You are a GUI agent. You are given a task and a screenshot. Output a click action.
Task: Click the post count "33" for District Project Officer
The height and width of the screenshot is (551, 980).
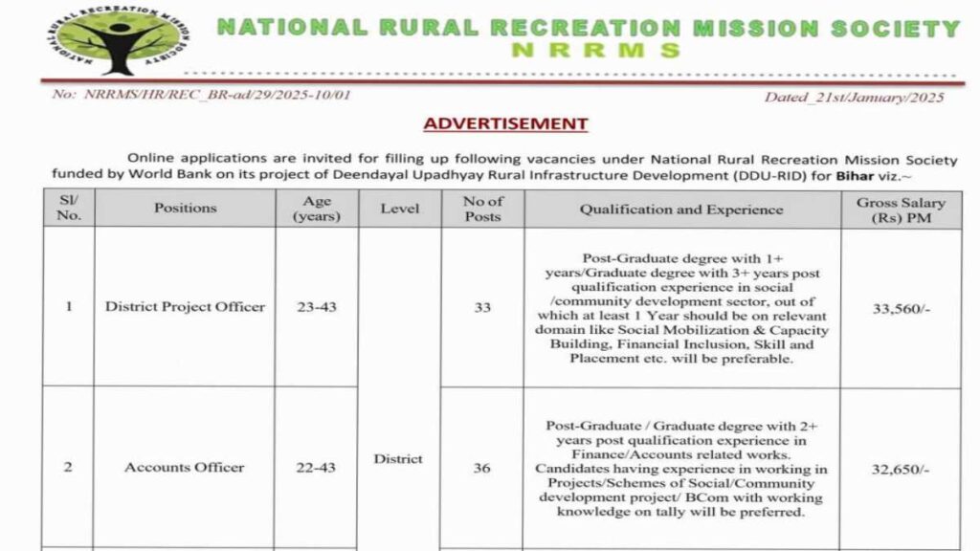482,307
